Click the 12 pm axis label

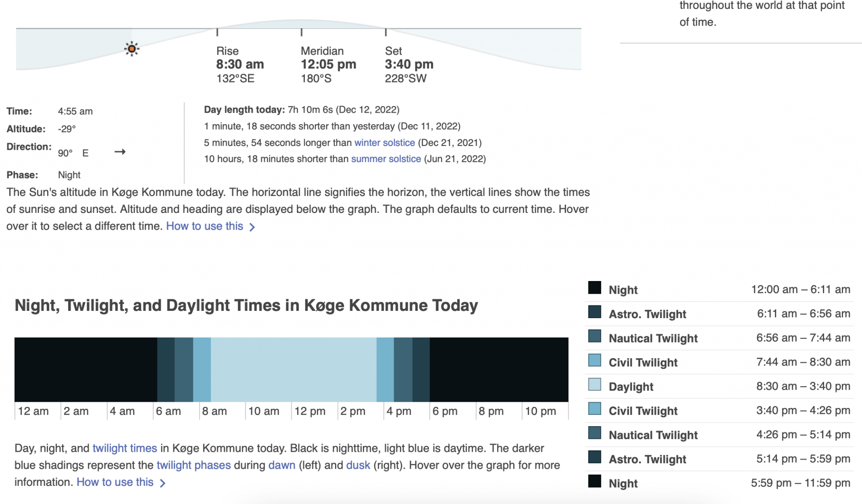(310, 411)
